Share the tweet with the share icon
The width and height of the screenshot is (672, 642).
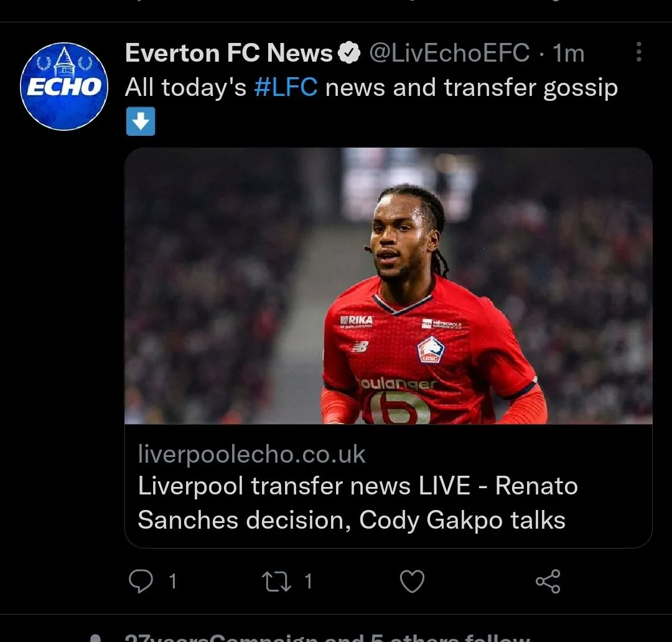[548, 582]
